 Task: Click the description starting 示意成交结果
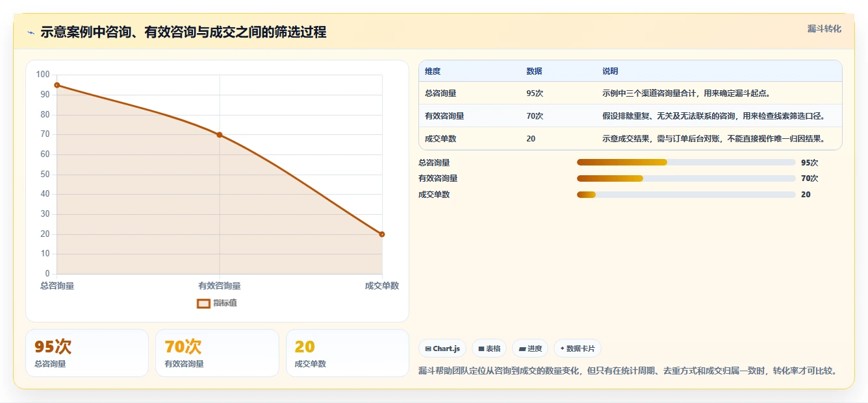tap(713, 139)
